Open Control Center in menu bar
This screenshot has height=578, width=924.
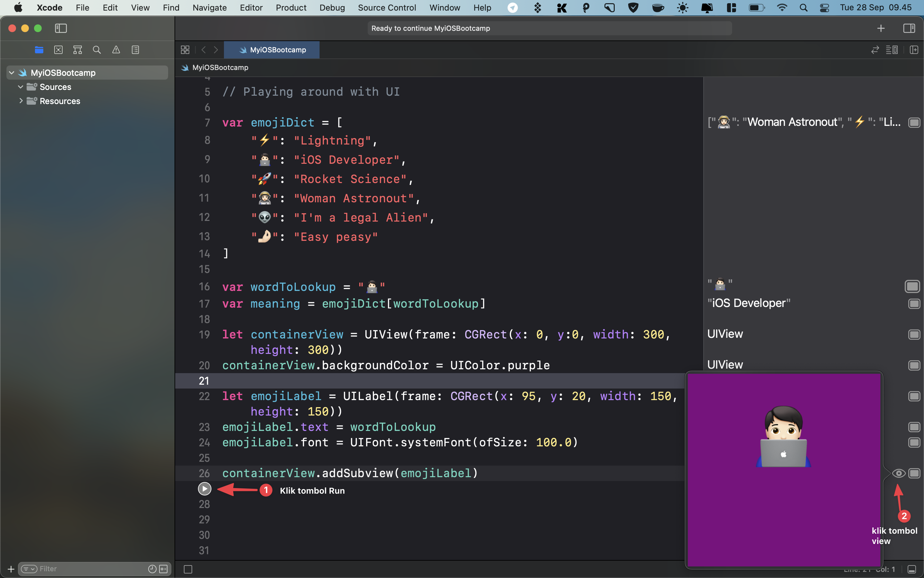824,8
